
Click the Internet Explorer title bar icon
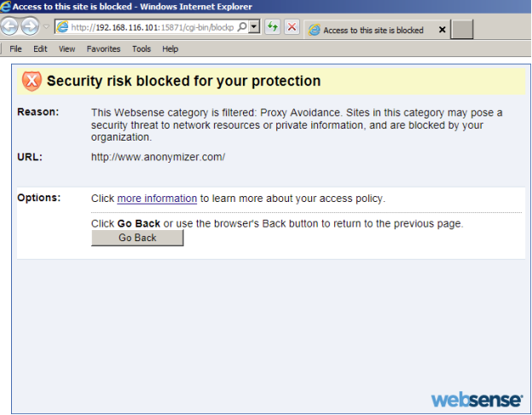(6, 6)
